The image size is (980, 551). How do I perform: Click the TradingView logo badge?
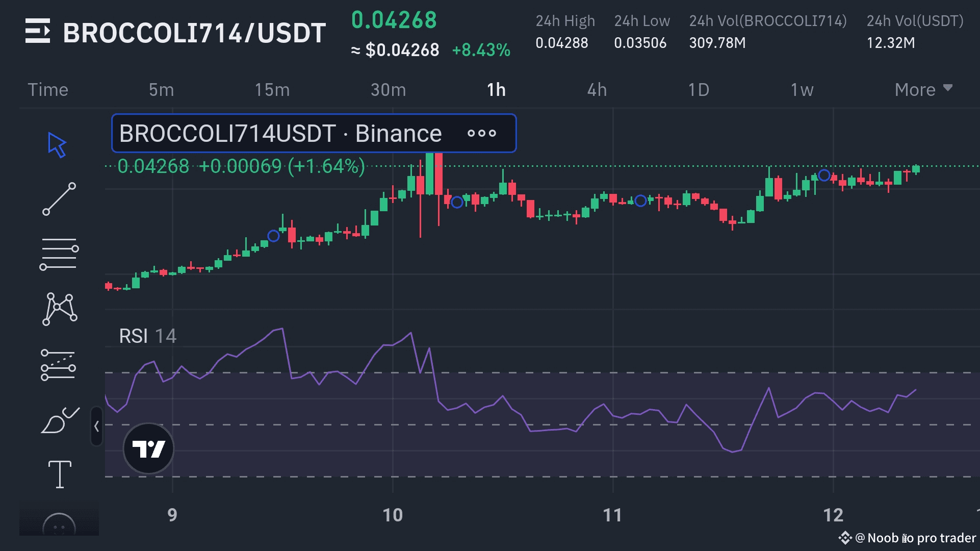coord(148,448)
